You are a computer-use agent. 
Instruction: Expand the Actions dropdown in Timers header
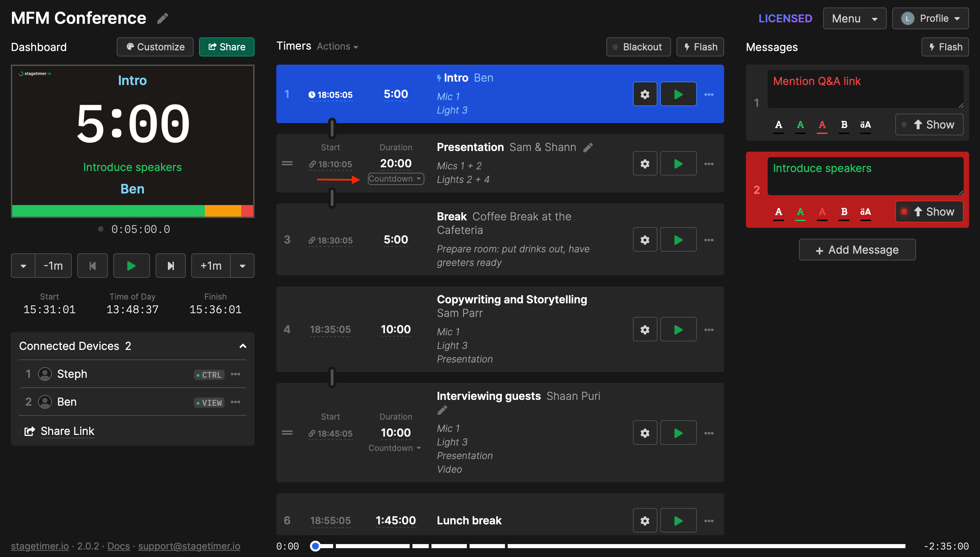tap(336, 46)
